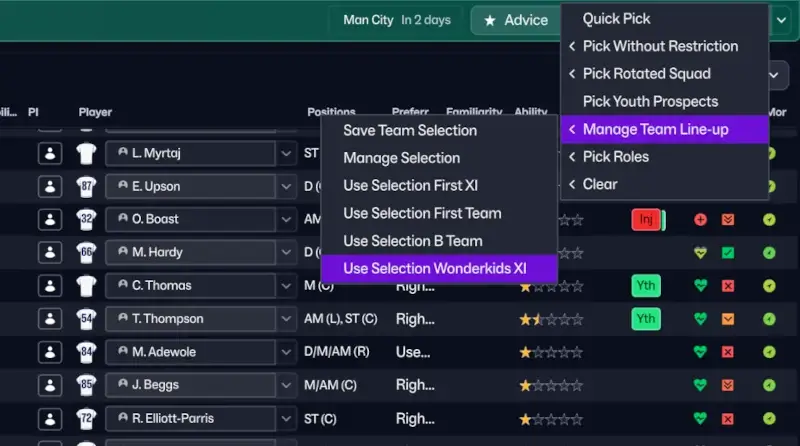This screenshot has width=800, height=446.
Task: Select M. Adewole name field
Action: 190,352
